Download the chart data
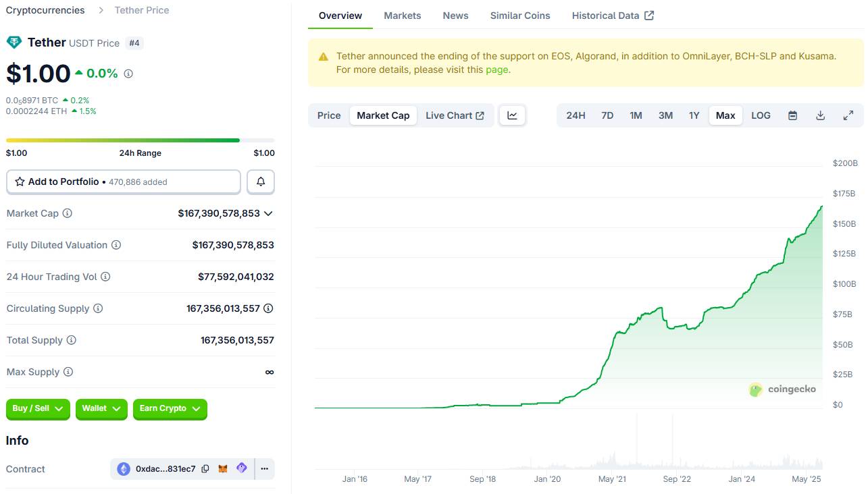This screenshot has width=868, height=494. tap(821, 115)
